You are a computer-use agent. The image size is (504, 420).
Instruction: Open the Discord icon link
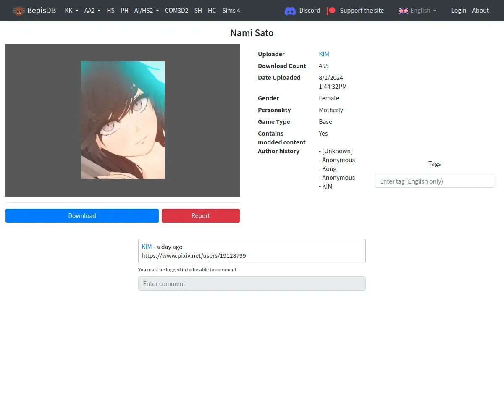290,10
